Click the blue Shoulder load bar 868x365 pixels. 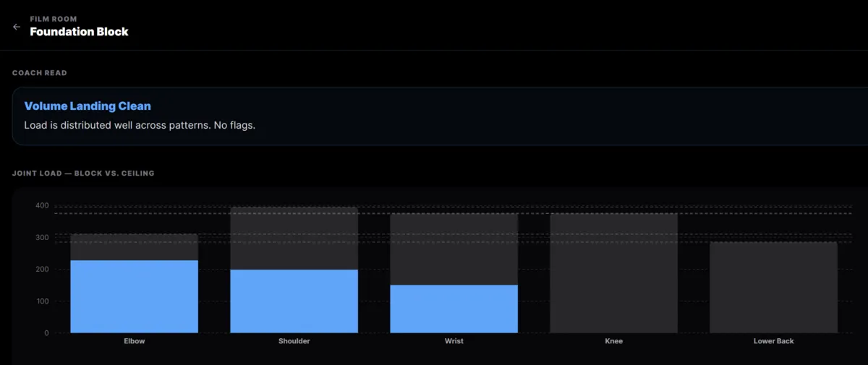point(294,301)
